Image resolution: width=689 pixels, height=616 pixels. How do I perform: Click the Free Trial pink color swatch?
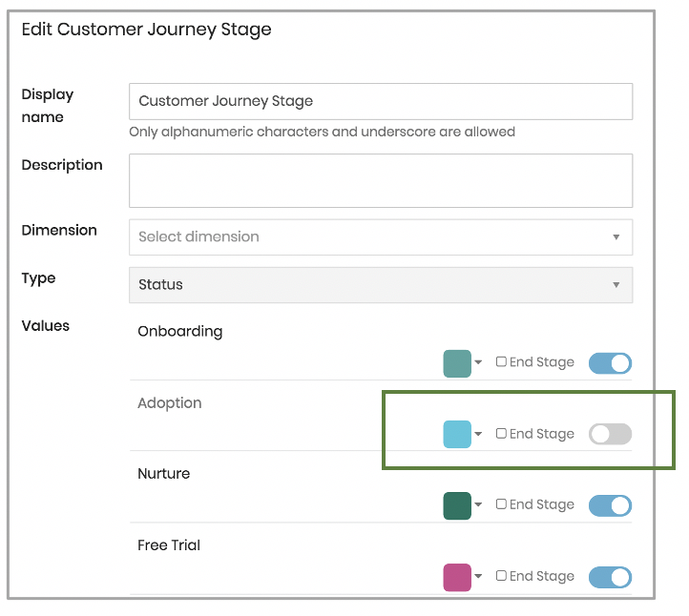[457, 577]
